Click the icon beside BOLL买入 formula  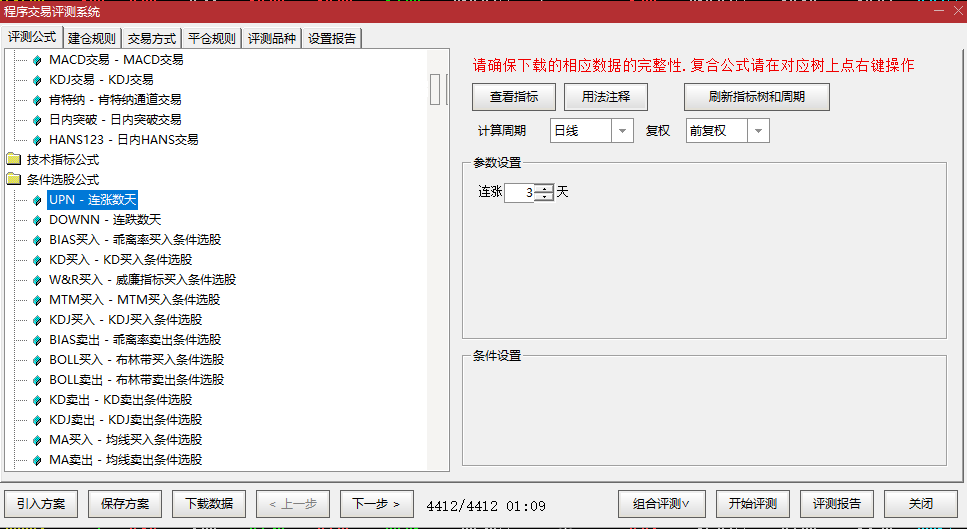pyautogui.click(x=38, y=360)
